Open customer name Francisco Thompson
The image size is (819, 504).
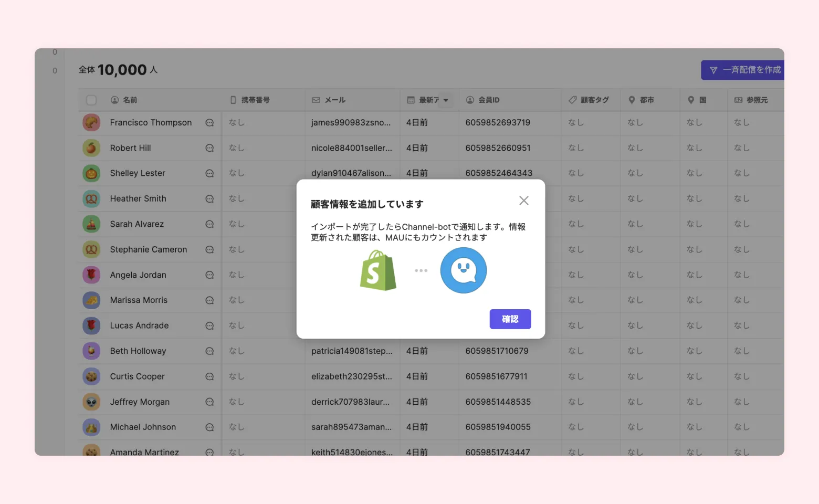(x=151, y=122)
